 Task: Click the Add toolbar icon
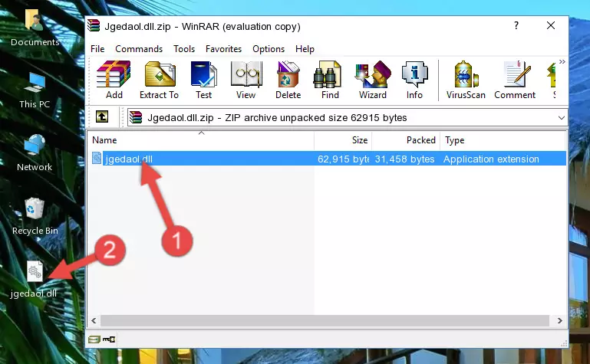[x=114, y=80]
